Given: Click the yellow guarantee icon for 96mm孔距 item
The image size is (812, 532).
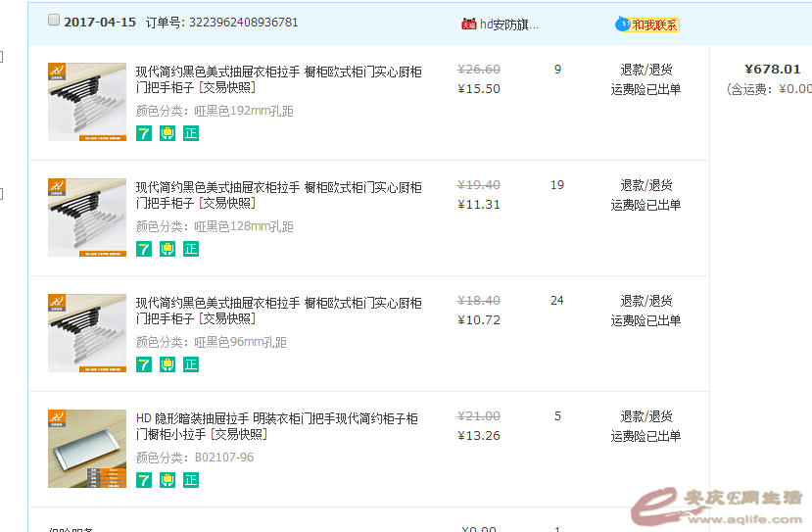Looking at the screenshot, I should (167, 364).
